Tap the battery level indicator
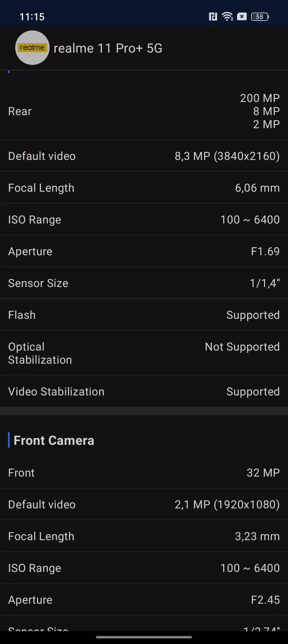 pos(260,16)
